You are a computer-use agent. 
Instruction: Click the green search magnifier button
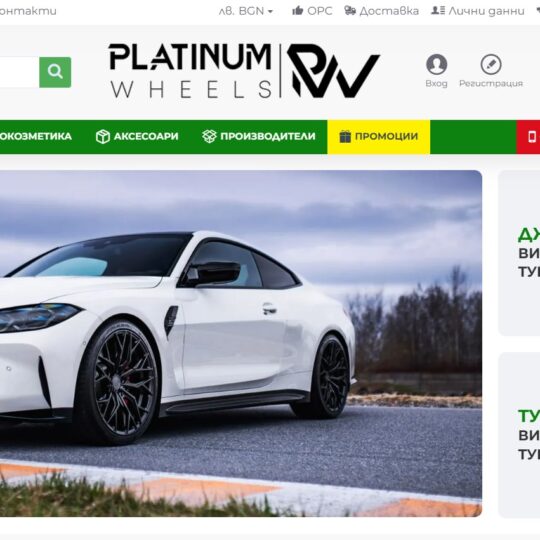coord(55,72)
